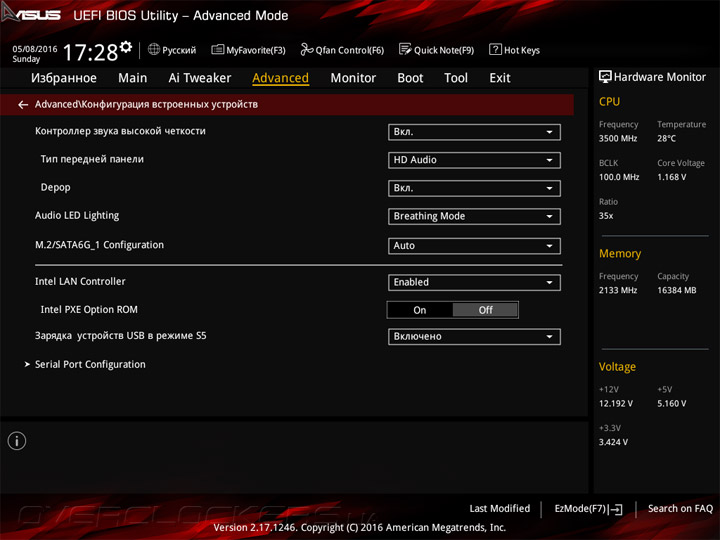720x540 pixels.
Task: Open the Audio LED Lighting Breathing Mode dropdown
Action: 474,216
